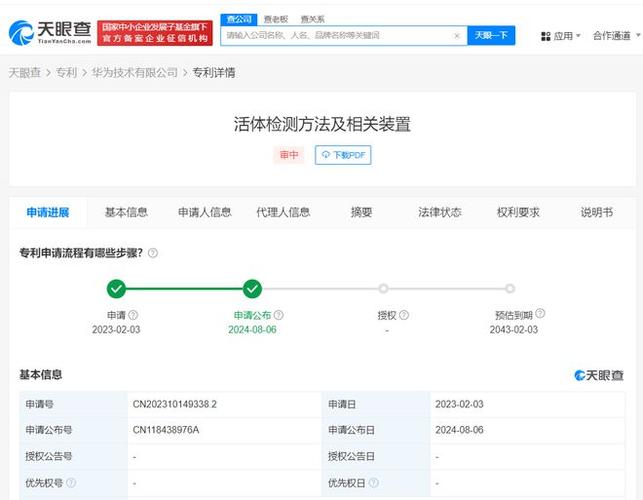Image resolution: width=643 pixels, height=500 pixels.
Task: Switch to the 说明书 tab
Action: point(597,212)
